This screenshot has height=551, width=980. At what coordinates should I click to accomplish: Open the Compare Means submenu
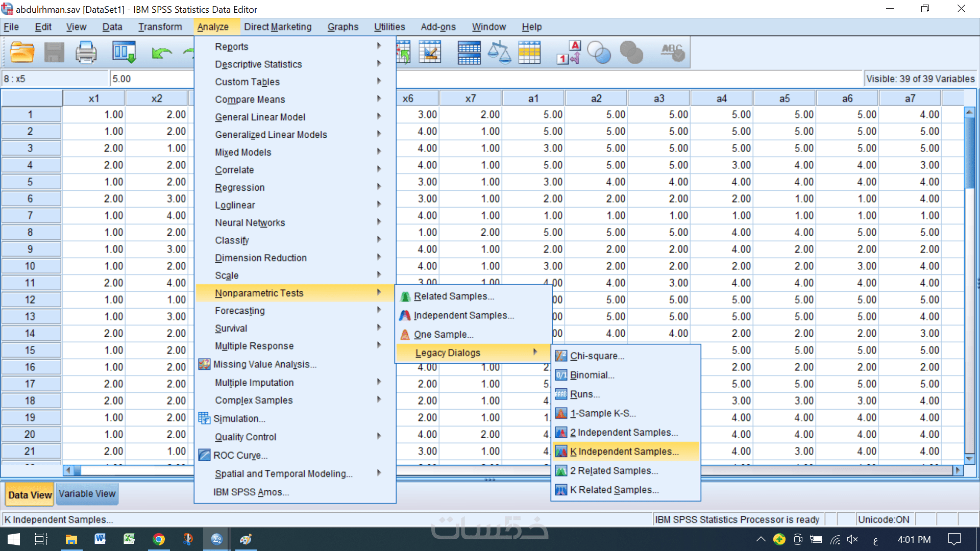coord(250,99)
